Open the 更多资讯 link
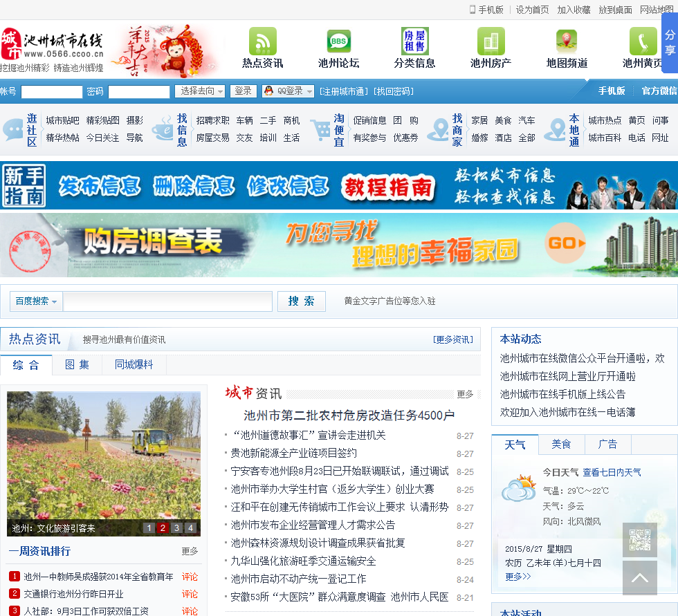This screenshot has height=616, width=678. (452, 339)
